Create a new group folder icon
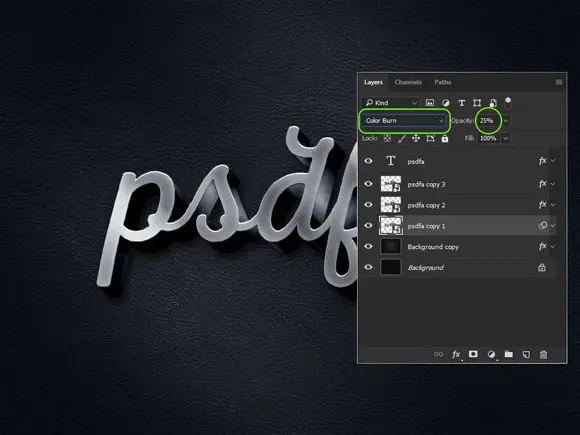 pos(509,354)
